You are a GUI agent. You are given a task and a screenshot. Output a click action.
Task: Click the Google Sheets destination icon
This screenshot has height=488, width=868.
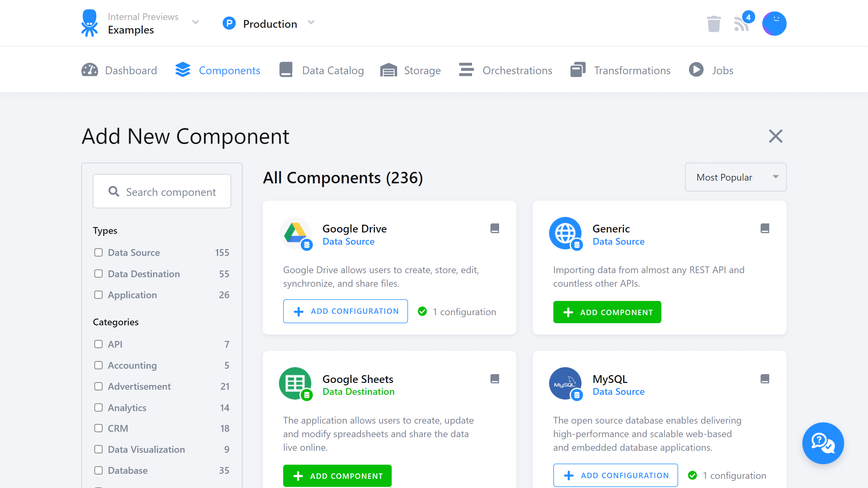click(x=295, y=384)
